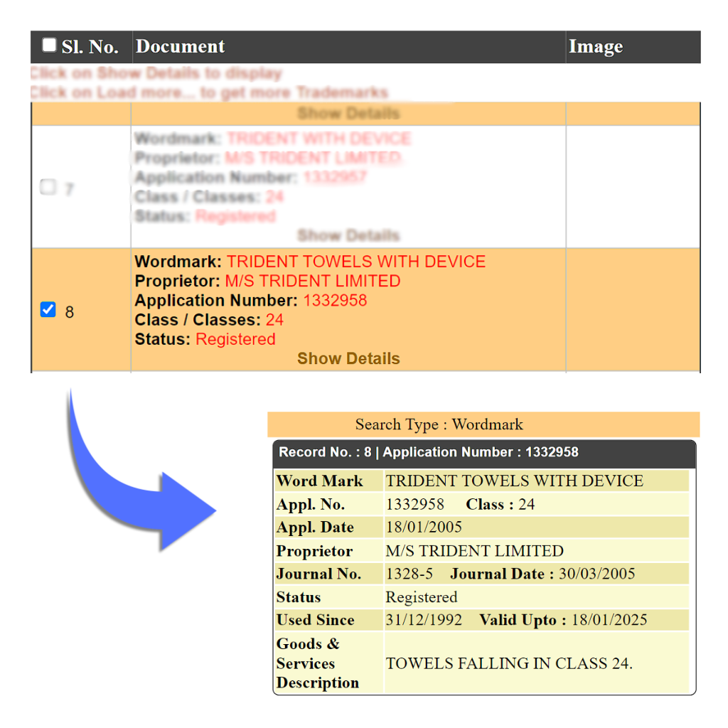The image size is (728, 728).
Task: Click the Record No. : 8 header bar
Action: (483, 453)
